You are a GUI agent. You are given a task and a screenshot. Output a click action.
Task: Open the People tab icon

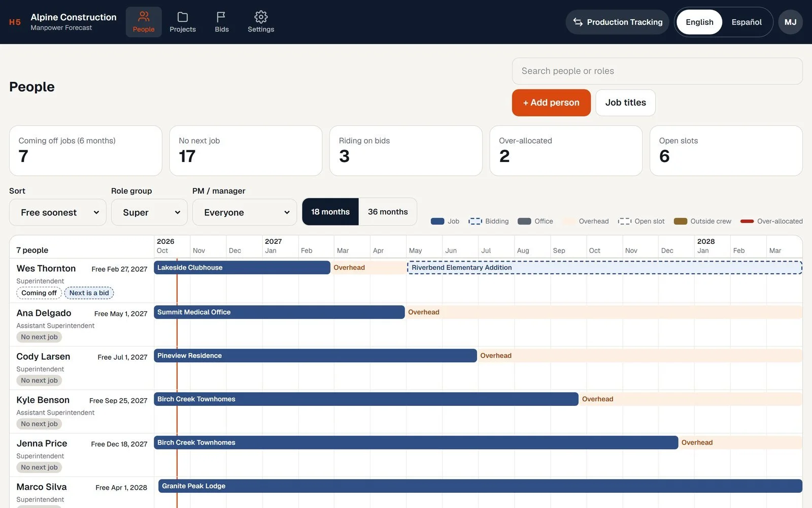[x=144, y=17]
